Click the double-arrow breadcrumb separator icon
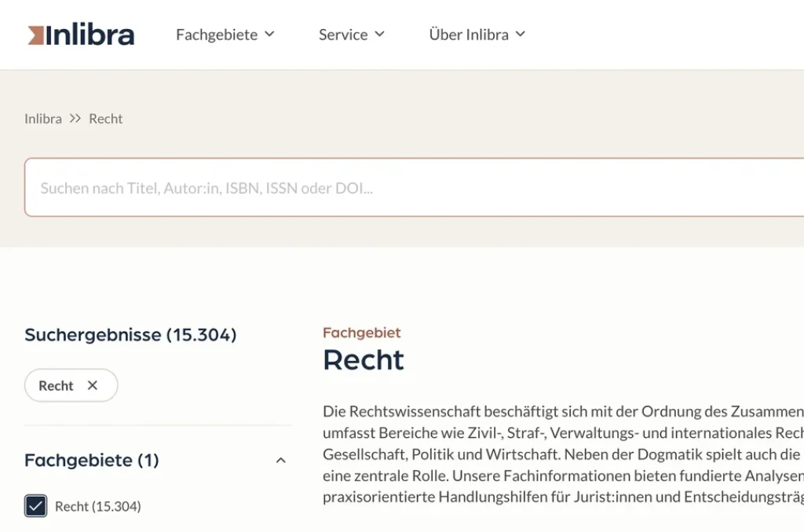 (x=75, y=118)
